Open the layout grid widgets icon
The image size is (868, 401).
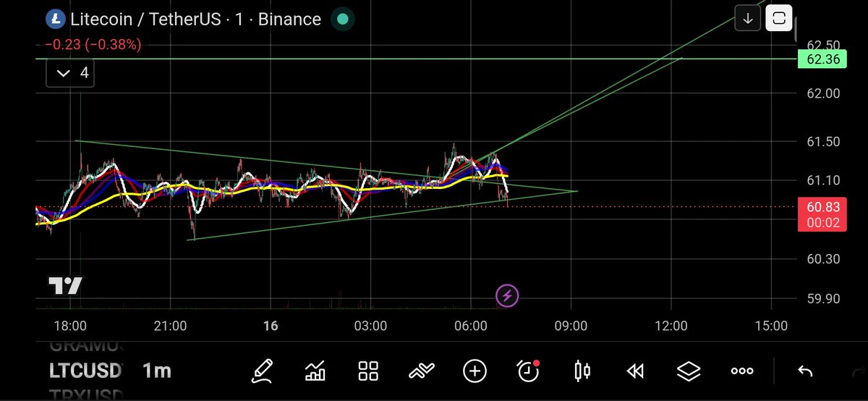369,371
